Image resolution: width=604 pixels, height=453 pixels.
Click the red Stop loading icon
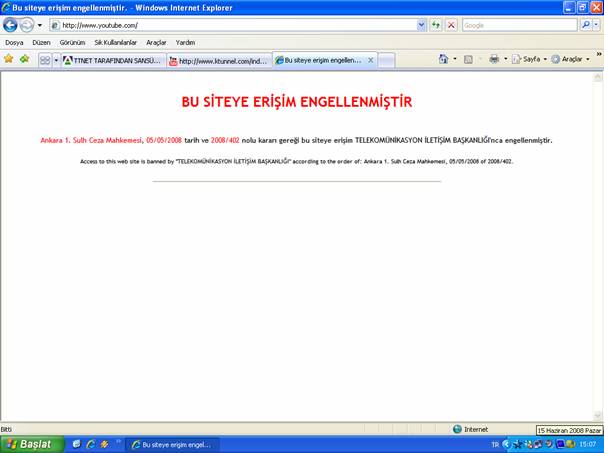pos(451,25)
